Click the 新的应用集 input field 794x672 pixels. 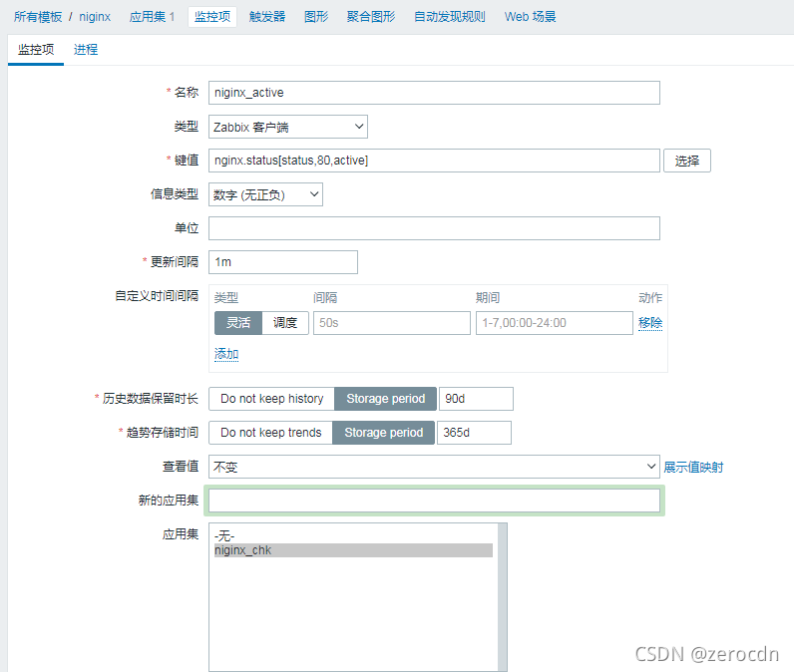coord(434,501)
